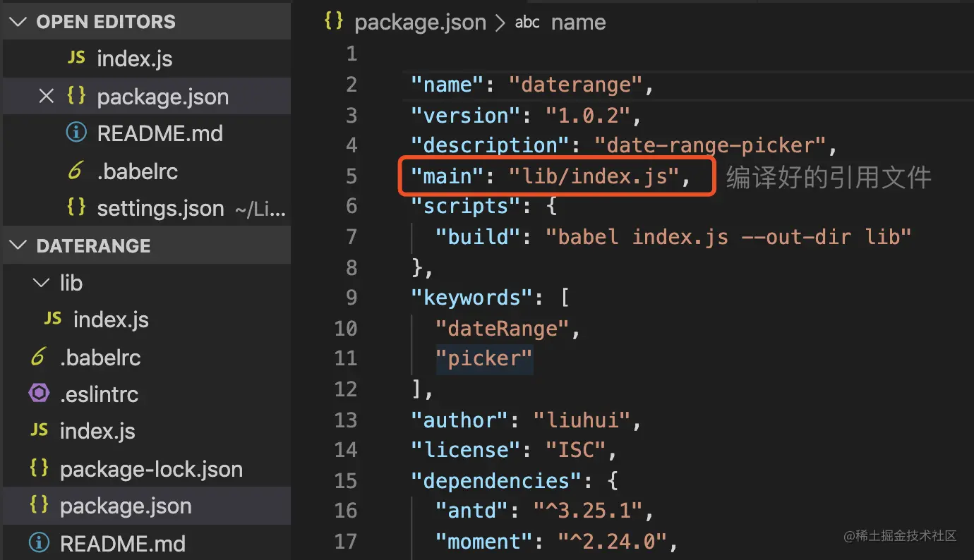Click the "date-range-picker" description value
974x560 pixels.
[709, 145]
